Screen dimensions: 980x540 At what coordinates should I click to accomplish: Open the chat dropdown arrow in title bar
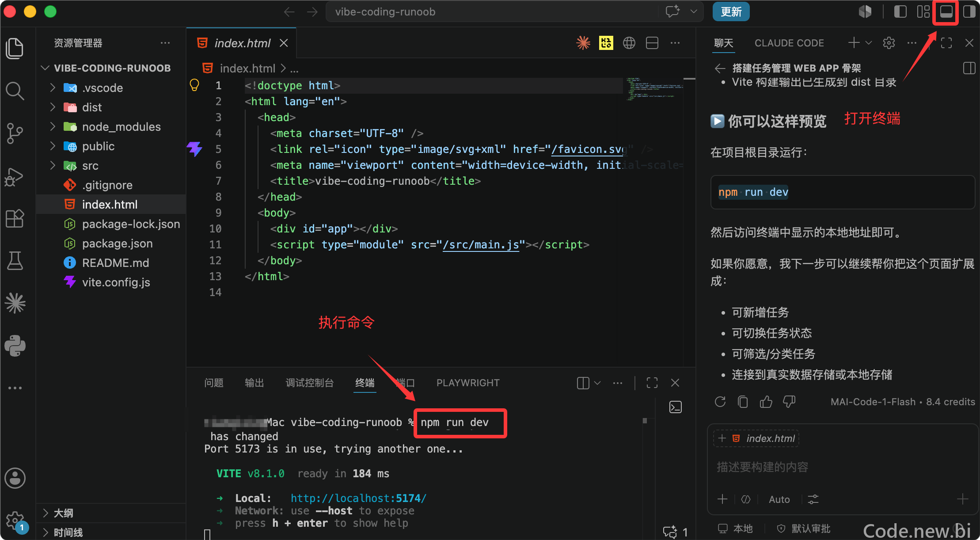[694, 11]
